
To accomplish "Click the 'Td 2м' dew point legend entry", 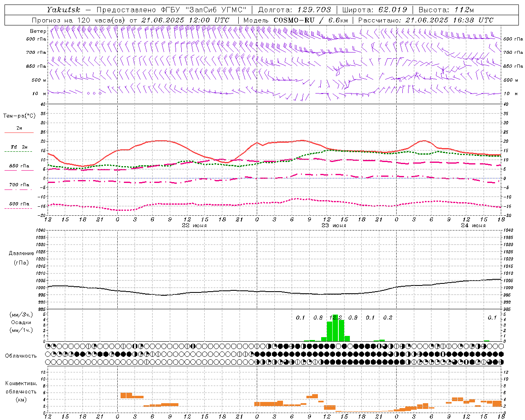I will coord(19,147).
